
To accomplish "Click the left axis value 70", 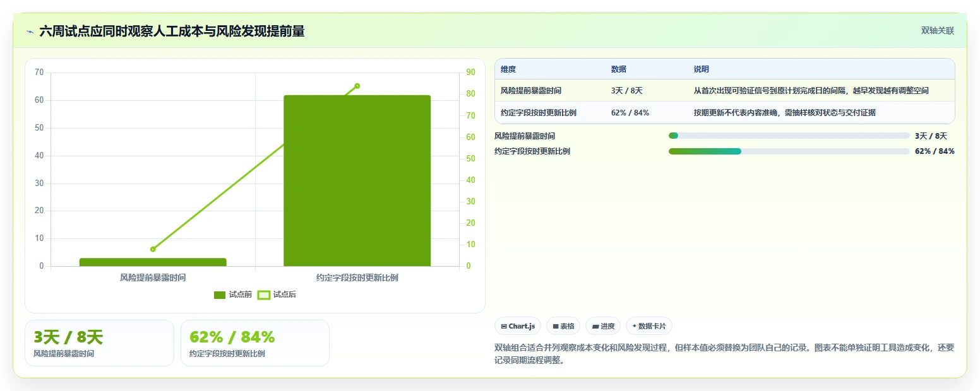I will (x=39, y=73).
